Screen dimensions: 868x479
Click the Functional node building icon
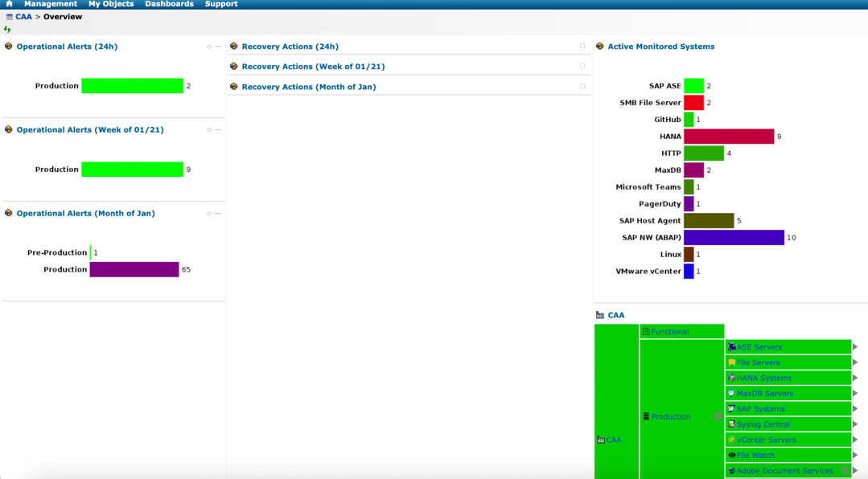tap(646, 332)
